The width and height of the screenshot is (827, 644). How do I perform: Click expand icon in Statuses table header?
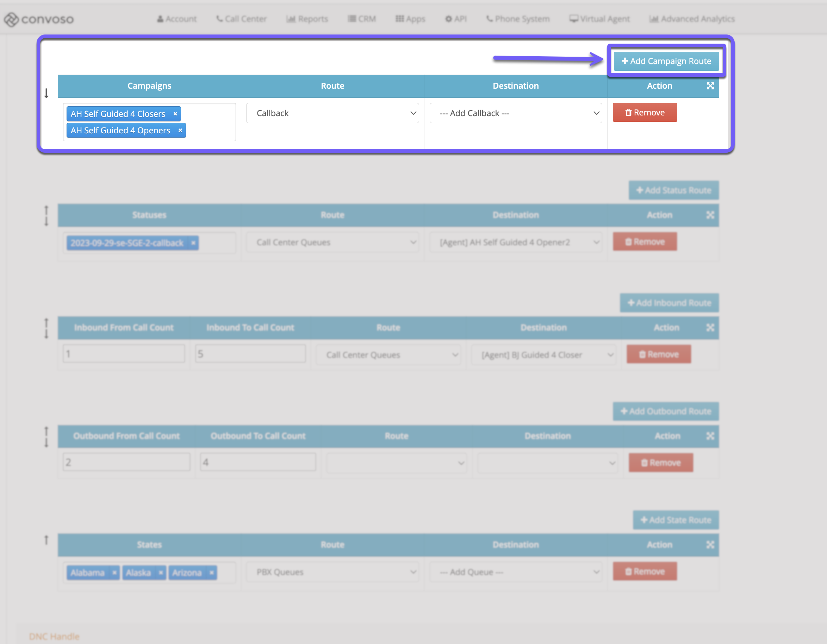(710, 215)
